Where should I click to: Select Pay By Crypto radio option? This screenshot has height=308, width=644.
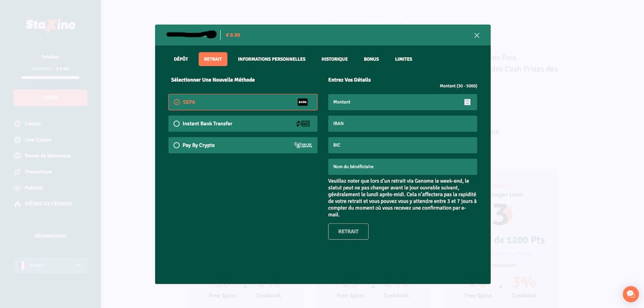point(177,145)
